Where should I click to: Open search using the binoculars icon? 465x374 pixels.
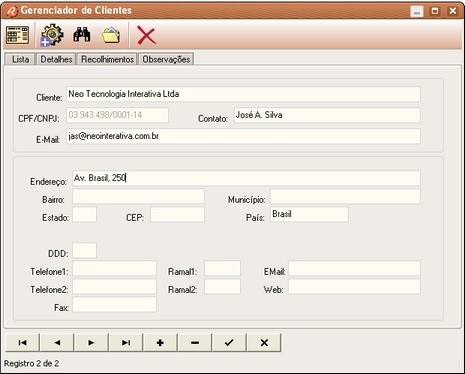coord(82,35)
